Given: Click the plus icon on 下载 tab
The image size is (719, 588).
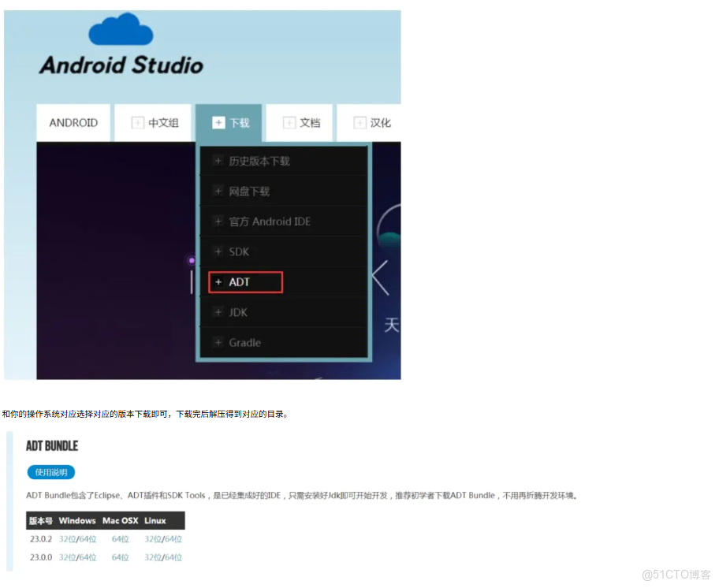Looking at the screenshot, I should (x=218, y=123).
